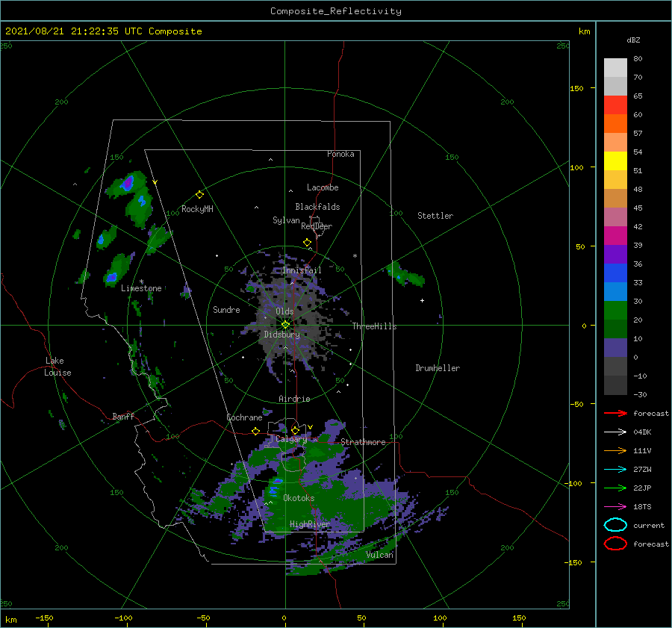Click the purple storm cell core west of RockyMH
The image size is (672, 628).
tap(127, 183)
